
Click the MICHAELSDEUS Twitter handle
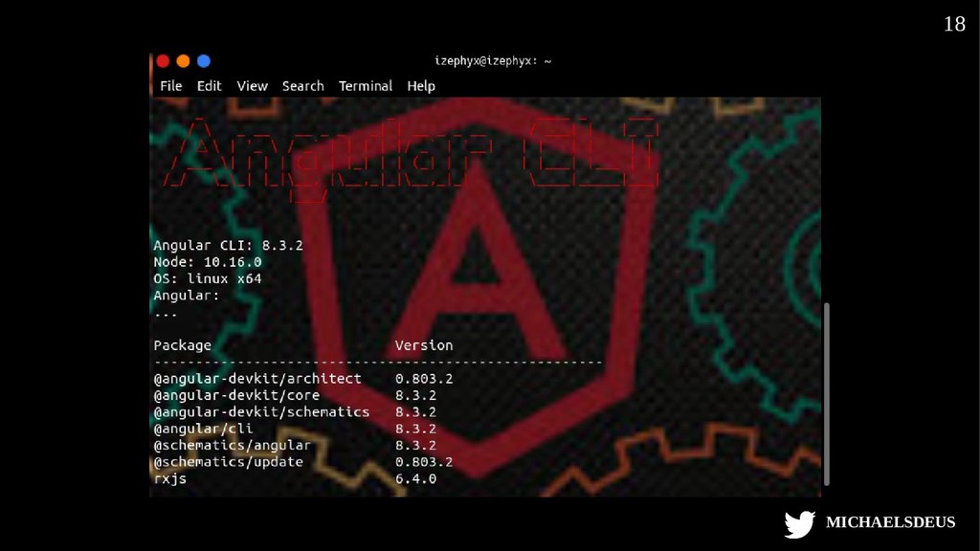[x=890, y=522]
